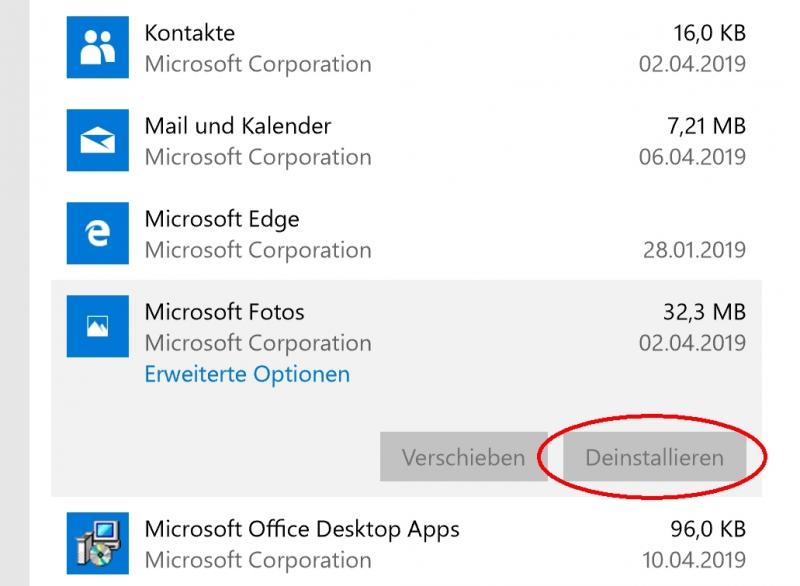The image size is (800, 586).
Task: Select the Microsoft Edge entry name
Action: (x=222, y=219)
